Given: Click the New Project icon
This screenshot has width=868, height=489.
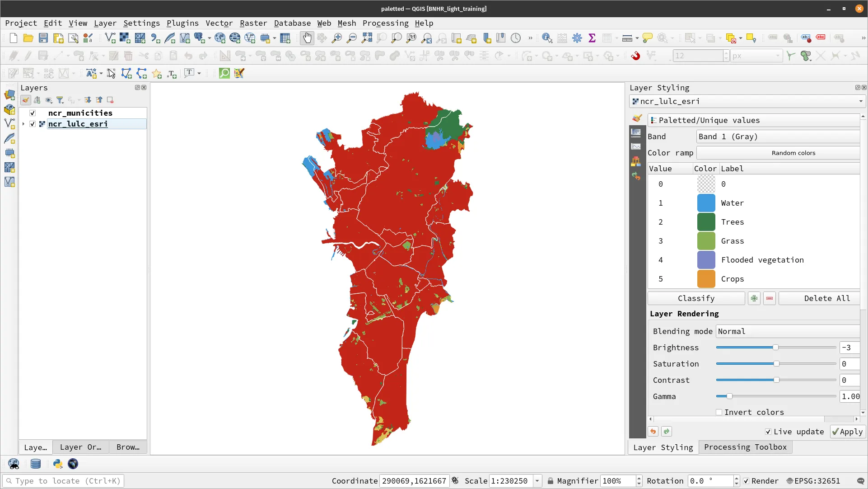Looking at the screenshot, I should pos(13,38).
